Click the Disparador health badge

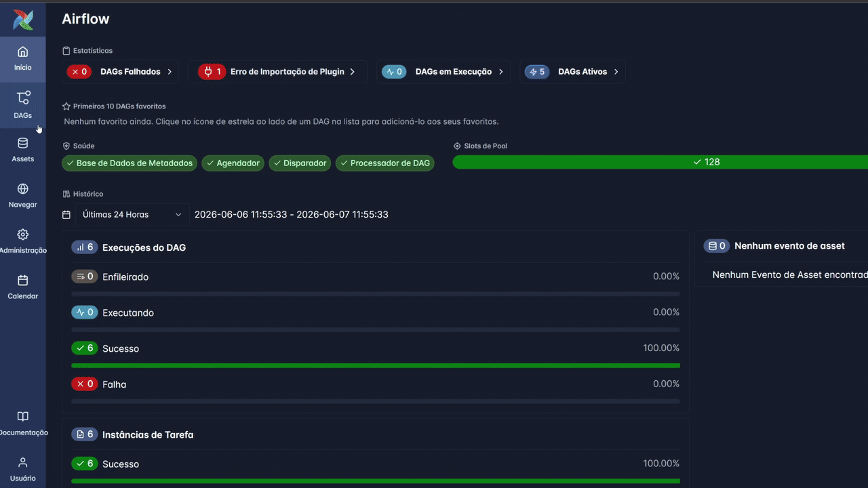coord(300,163)
